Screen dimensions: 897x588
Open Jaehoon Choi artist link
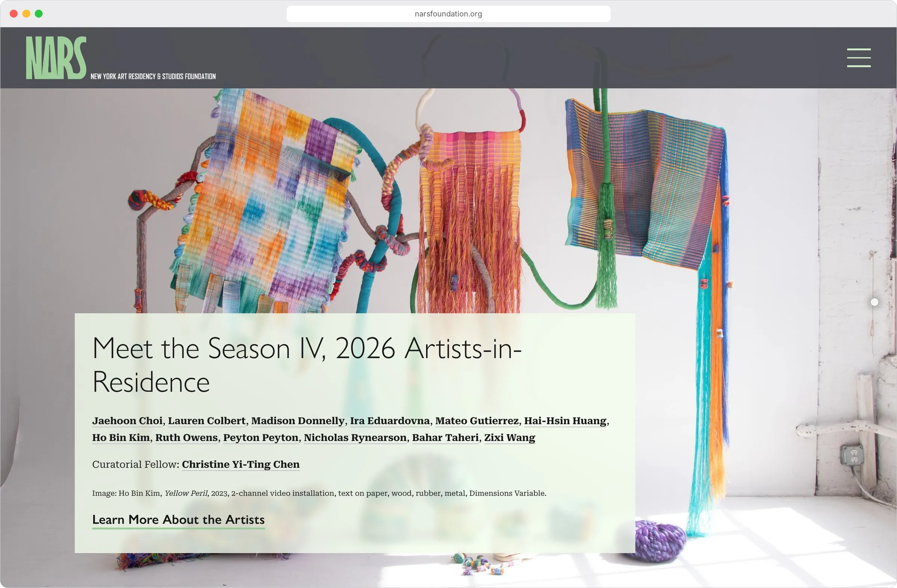pyautogui.click(x=127, y=421)
